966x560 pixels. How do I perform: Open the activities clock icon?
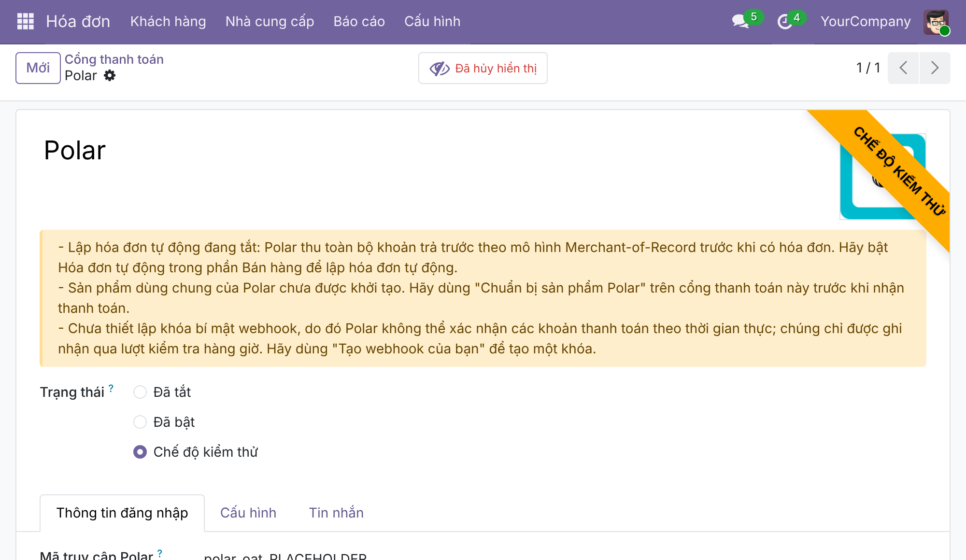[785, 22]
